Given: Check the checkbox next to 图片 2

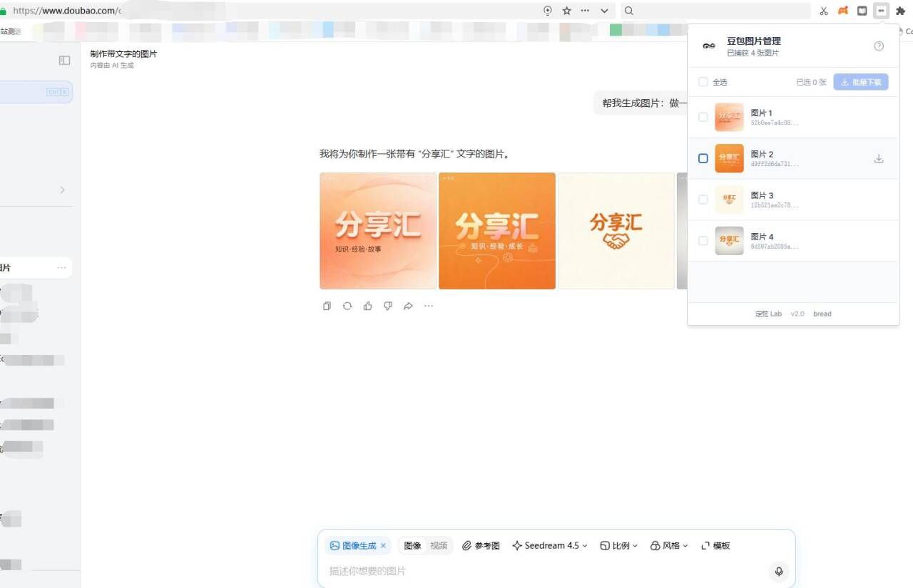Looking at the screenshot, I should point(703,158).
